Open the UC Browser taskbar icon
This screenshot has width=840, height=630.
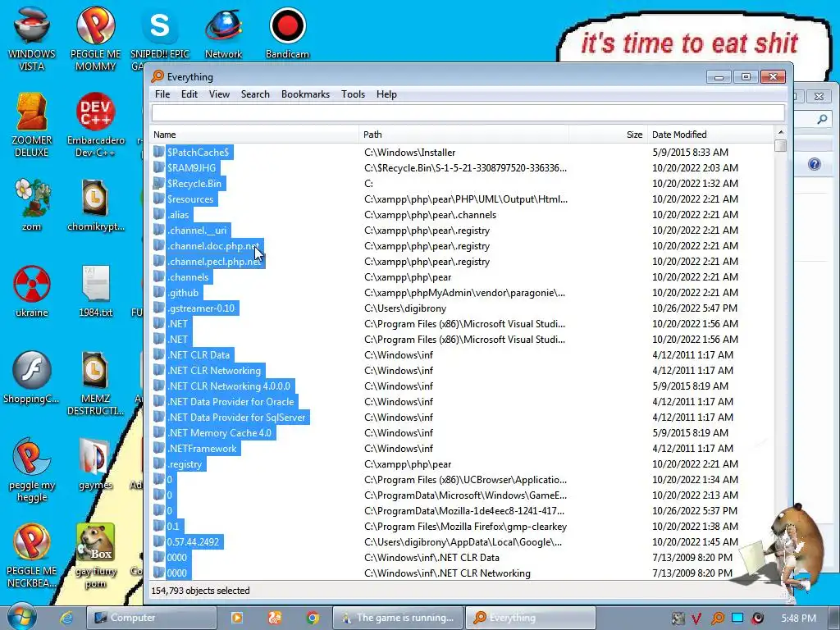[275, 618]
